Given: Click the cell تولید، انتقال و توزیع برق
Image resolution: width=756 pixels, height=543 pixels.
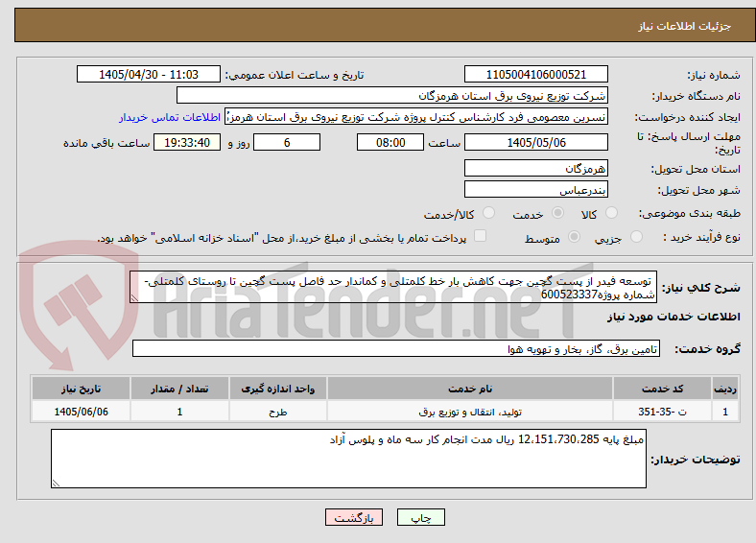Looking at the screenshot, I should coord(470,412).
